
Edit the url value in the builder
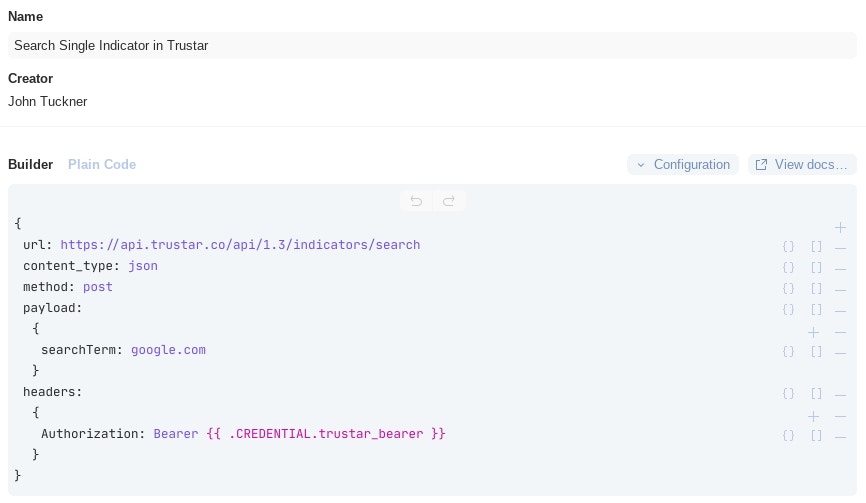click(x=240, y=245)
